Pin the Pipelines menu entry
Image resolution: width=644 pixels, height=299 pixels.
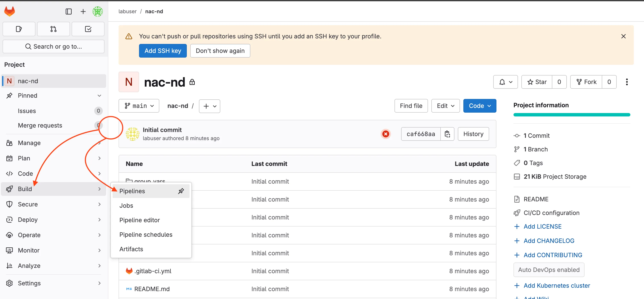tap(181, 191)
